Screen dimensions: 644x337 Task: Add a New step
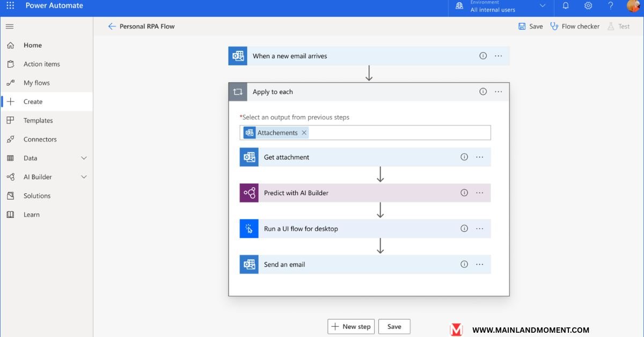click(x=351, y=326)
